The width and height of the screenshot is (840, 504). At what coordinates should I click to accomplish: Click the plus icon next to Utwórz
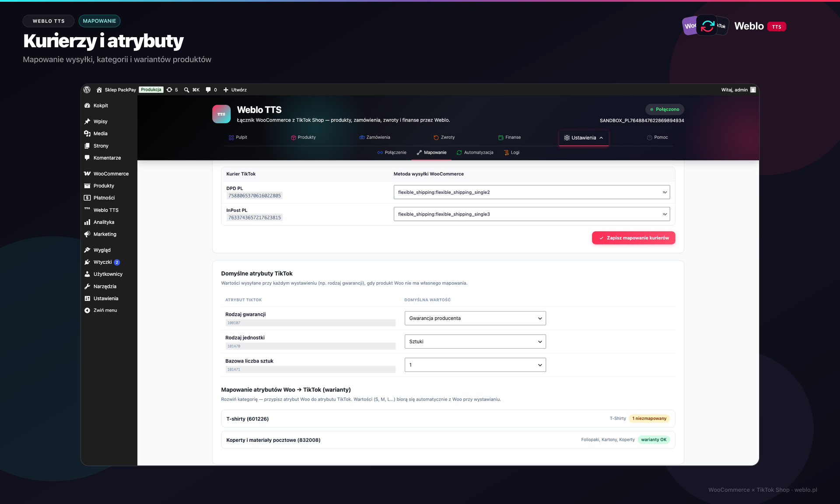226,90
